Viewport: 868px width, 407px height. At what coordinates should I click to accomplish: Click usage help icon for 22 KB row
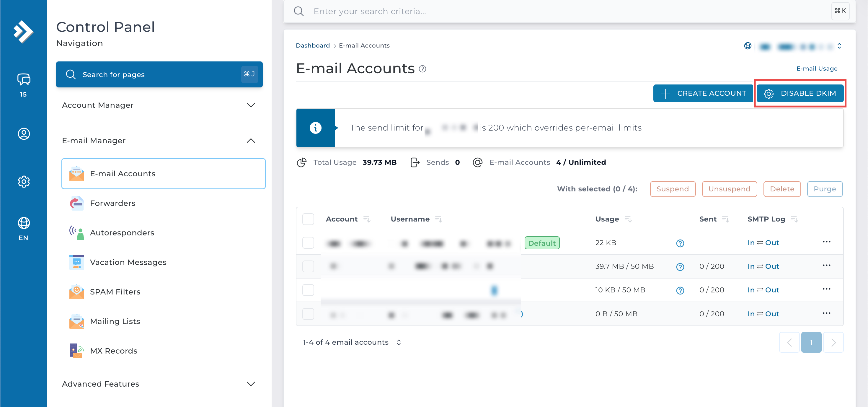coord(680,243)
